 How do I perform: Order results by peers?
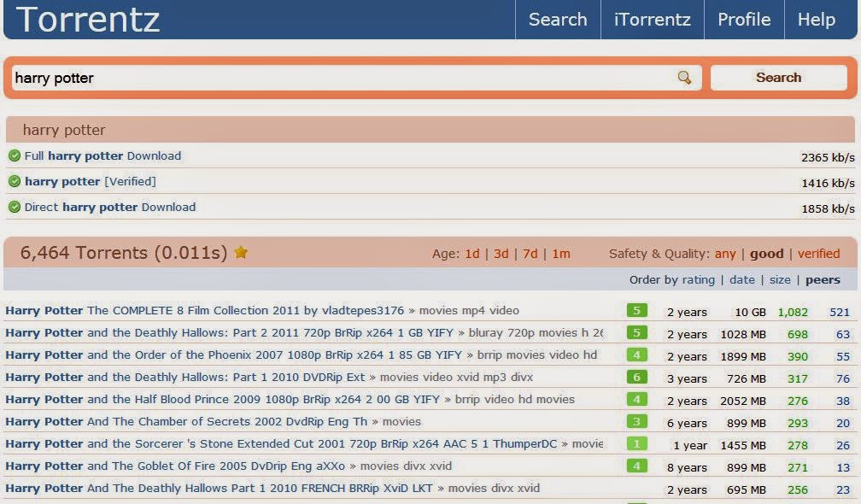pos(823,280)
